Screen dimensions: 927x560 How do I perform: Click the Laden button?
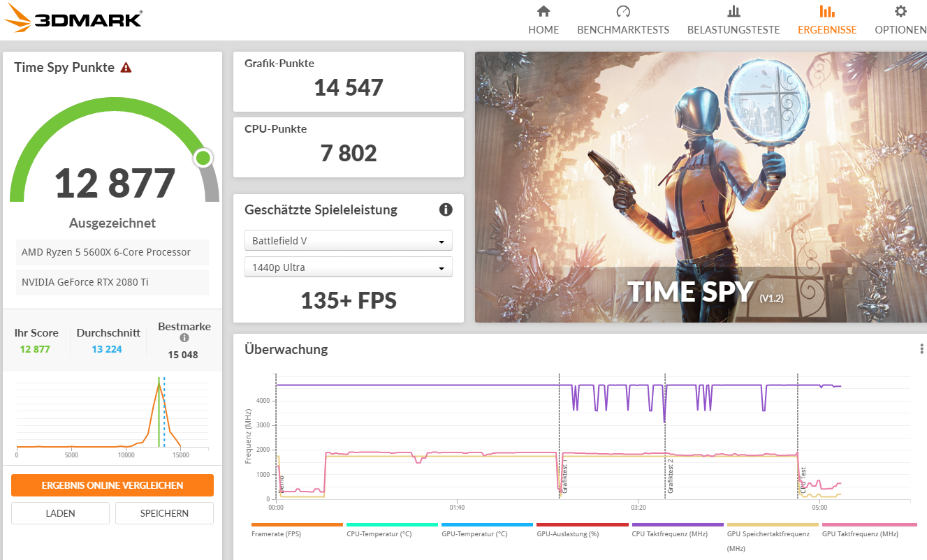click(60, 513)
